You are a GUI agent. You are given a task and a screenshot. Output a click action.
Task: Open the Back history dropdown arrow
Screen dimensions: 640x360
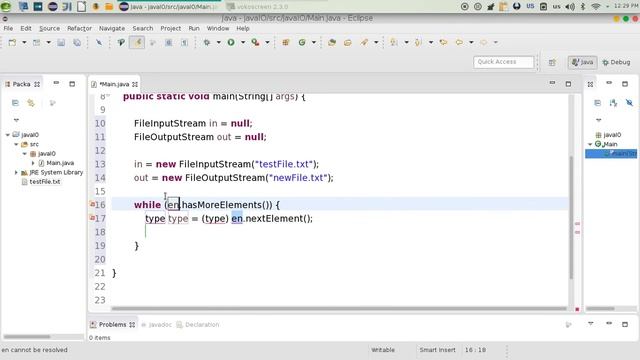pos(471,42)
